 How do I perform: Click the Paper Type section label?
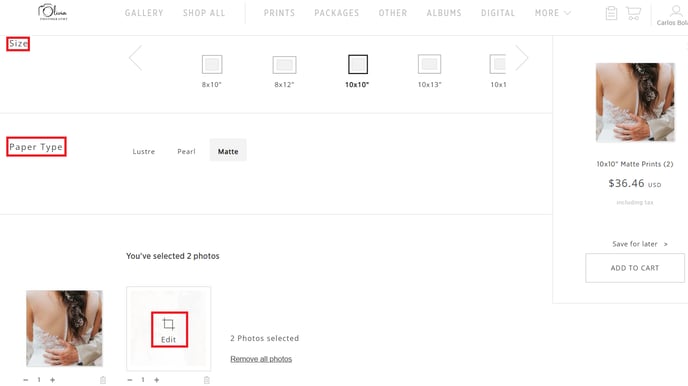click(x=36, y=147)
